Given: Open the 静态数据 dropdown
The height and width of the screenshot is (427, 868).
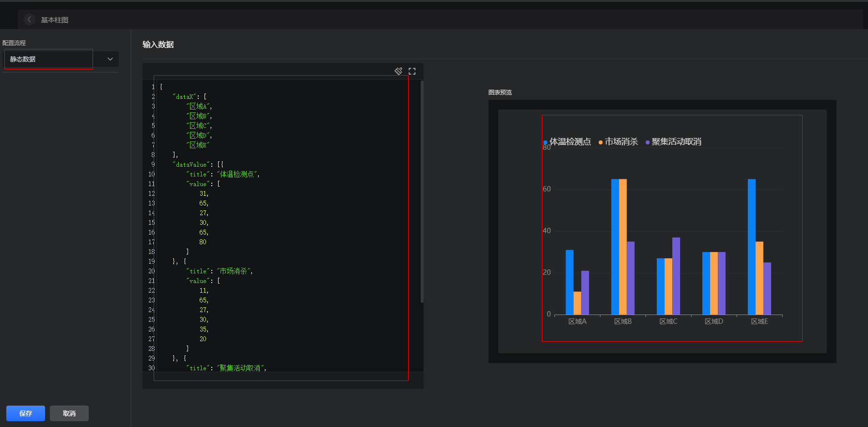Looking at the screenshot, I should click(61, 59).
